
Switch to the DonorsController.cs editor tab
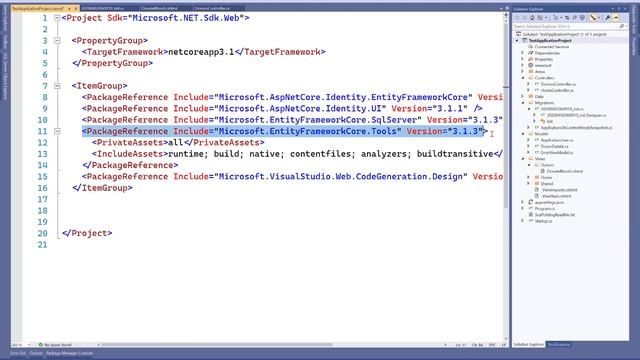pyautogui.click(x=212, y=8)
